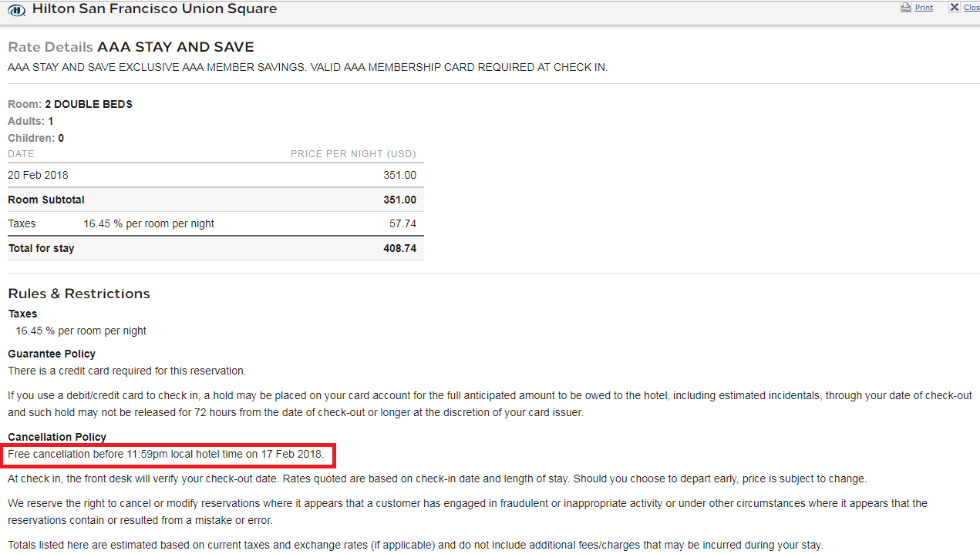
Task: Click the 57.74 taxes amount
Action: click(x=402, y=223)
